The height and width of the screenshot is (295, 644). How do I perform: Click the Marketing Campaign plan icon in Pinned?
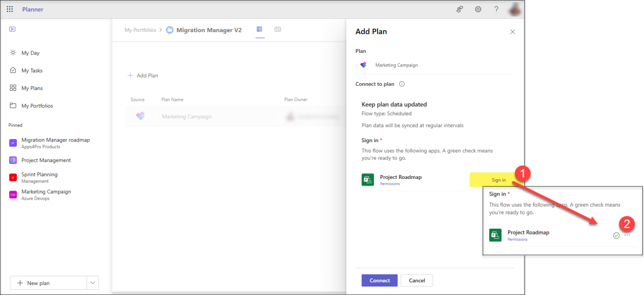point(13,194)
